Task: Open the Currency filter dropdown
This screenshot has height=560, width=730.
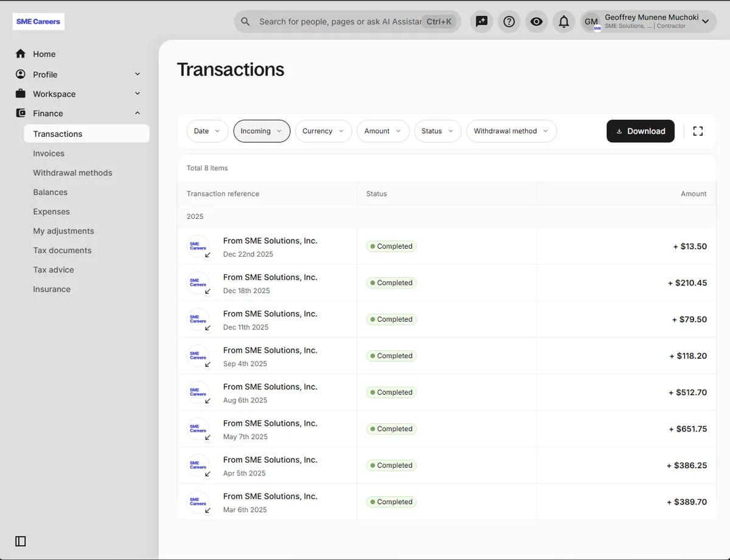Action: click(323, 131)
